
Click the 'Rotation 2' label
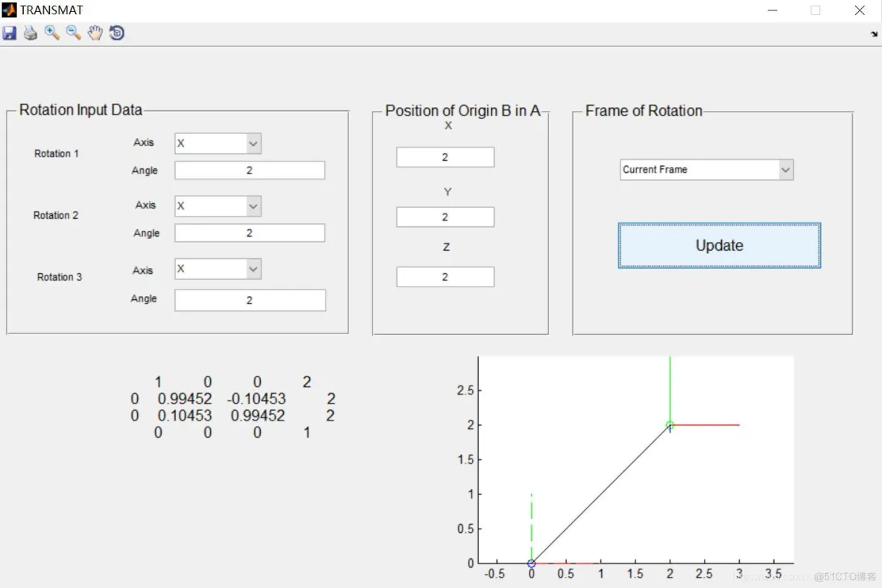[x=56, y=215]
